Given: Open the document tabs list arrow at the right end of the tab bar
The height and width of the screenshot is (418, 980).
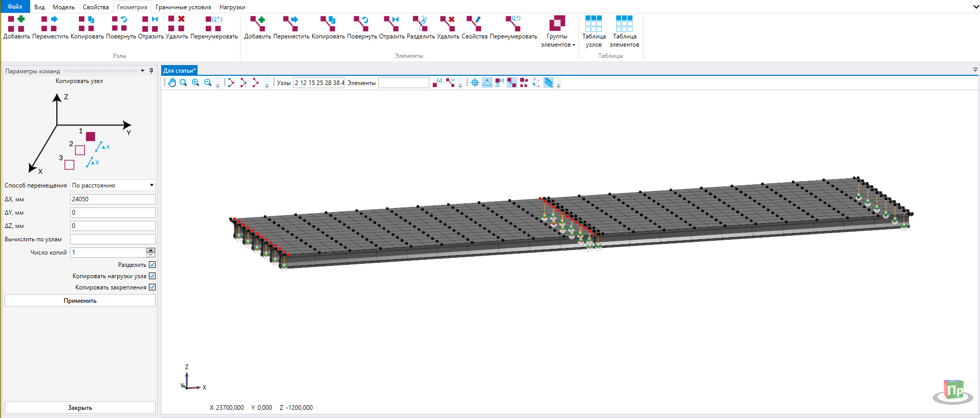Looking at the screenshot, I should click(975, 70).
